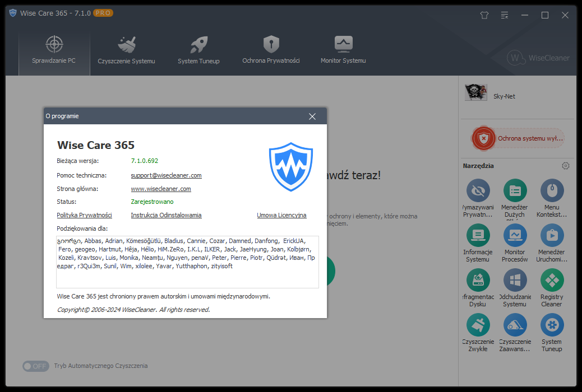The height and width of the screenshot is (392, 582).
Task: Open Umowa Licencyjna link
Action: (281, 215)
